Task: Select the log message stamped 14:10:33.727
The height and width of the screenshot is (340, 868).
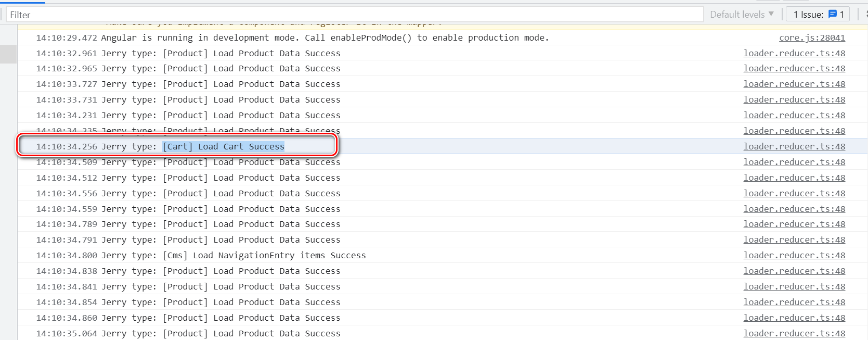Action: pos(221,84)
